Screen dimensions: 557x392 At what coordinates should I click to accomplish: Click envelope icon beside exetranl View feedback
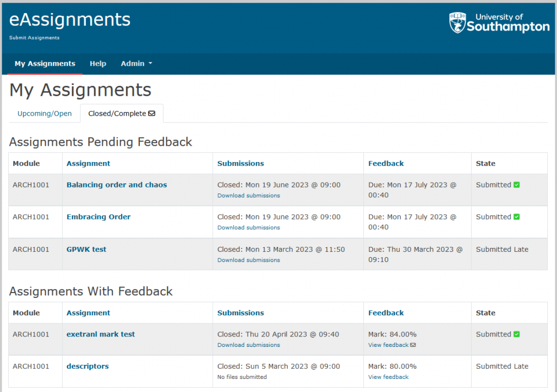413,345
